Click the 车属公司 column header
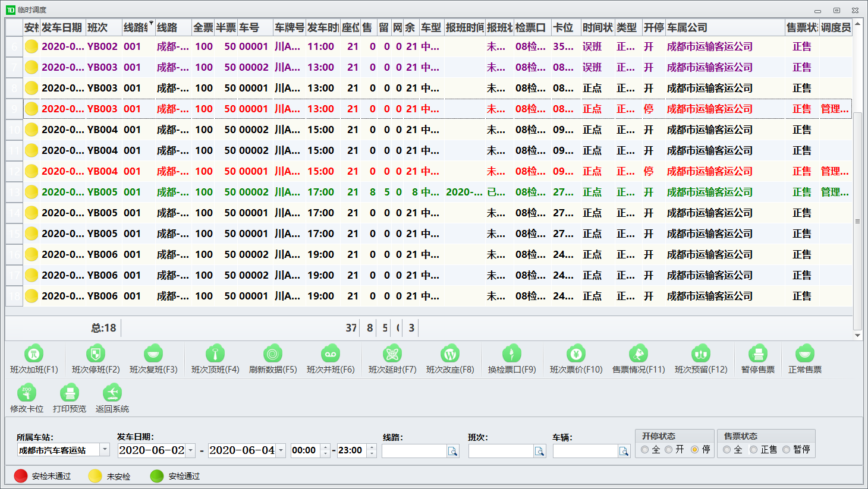 (x=724, y=27)
